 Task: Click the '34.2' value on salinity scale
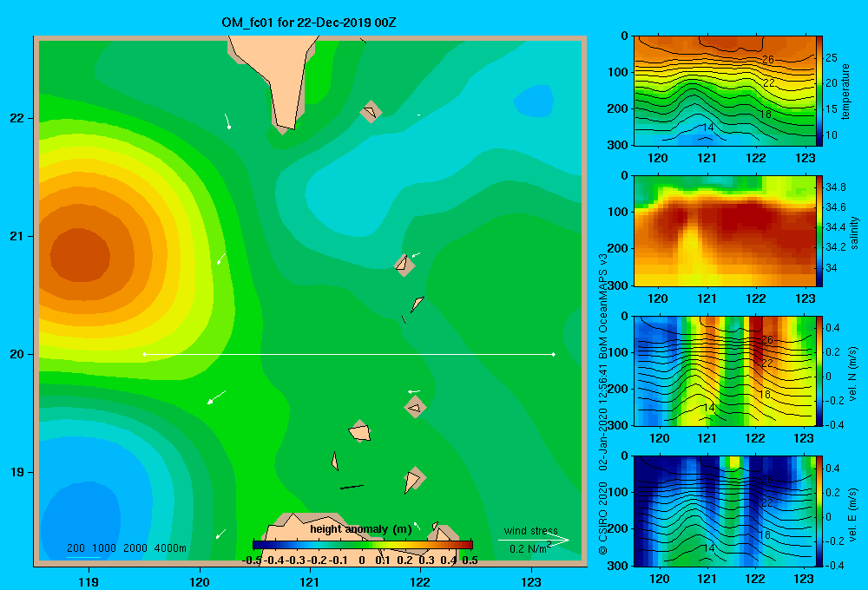click(836, 247)
